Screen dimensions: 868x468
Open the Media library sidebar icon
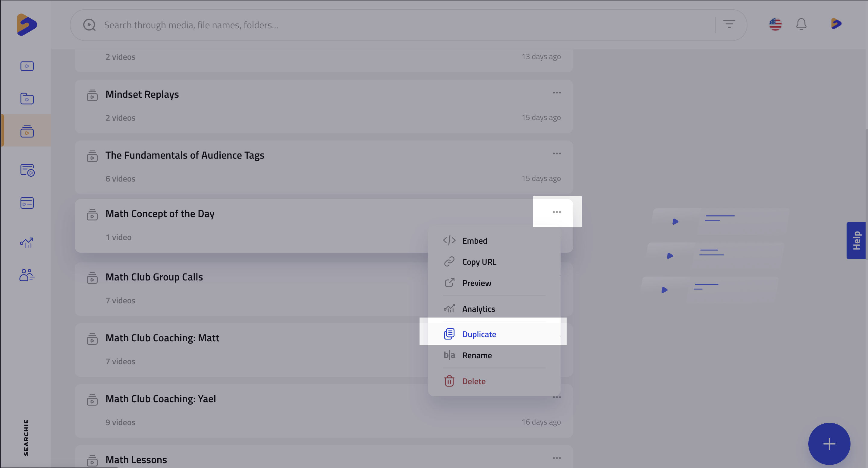pos(27,66)
